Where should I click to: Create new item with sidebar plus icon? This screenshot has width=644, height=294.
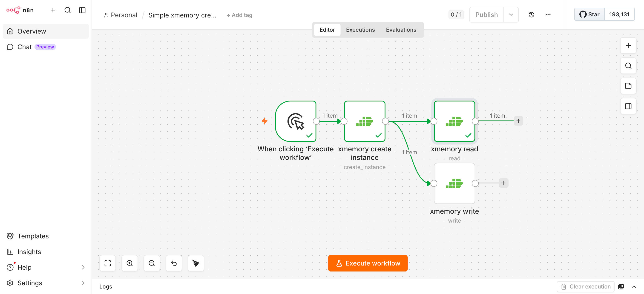tap(53, 10)
